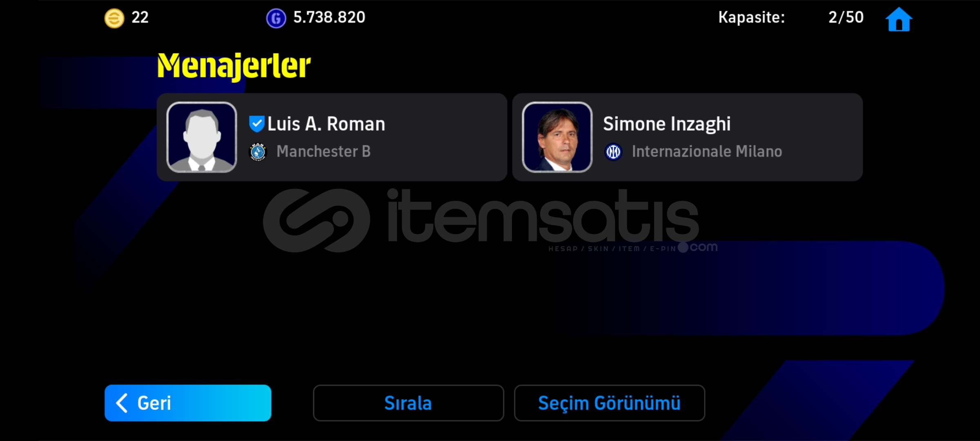Open Luis A. Roman's silhouette portrait
The height and width of the screenshot is (441, 980).
coord(202,137)
